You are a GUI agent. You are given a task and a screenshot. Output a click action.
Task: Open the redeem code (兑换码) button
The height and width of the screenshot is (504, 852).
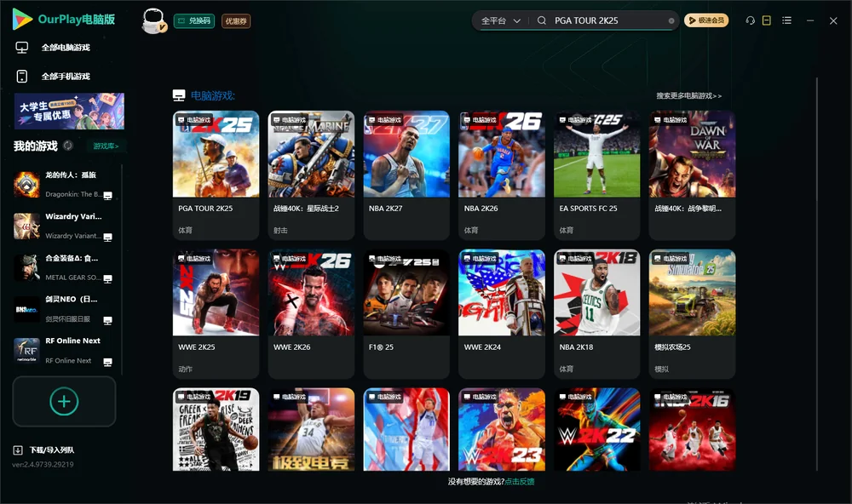pyautogui.click(x=194, y=21)
